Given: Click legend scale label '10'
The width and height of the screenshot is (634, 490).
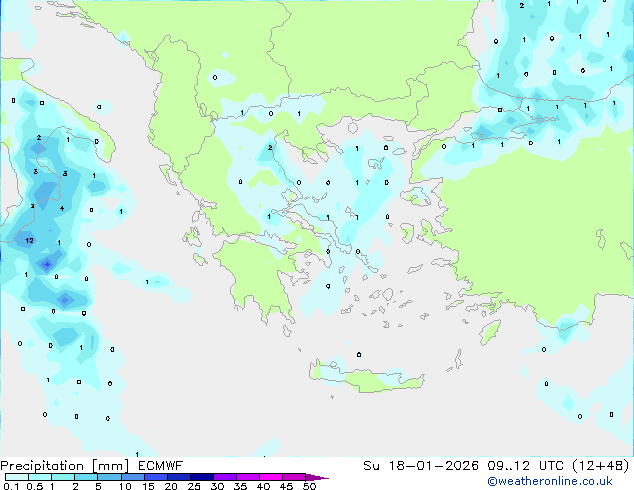Looking at the screenshot, I should tap(125, 486).
